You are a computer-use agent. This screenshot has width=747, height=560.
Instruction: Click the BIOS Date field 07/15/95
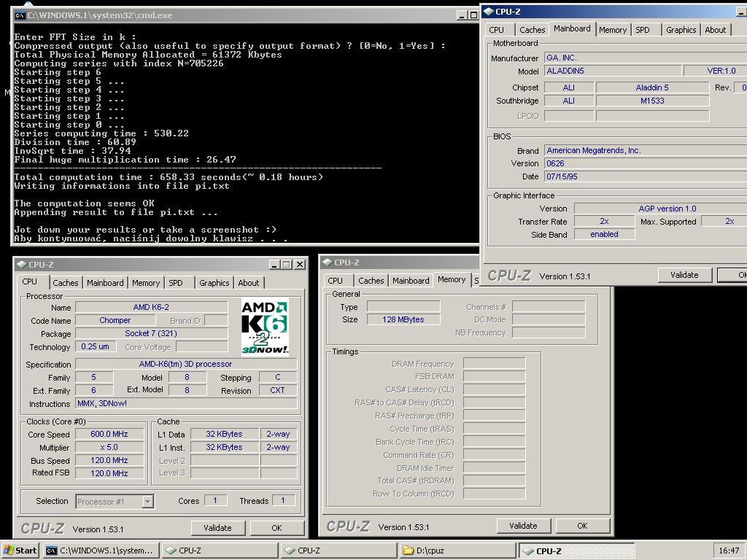point(646,176)
